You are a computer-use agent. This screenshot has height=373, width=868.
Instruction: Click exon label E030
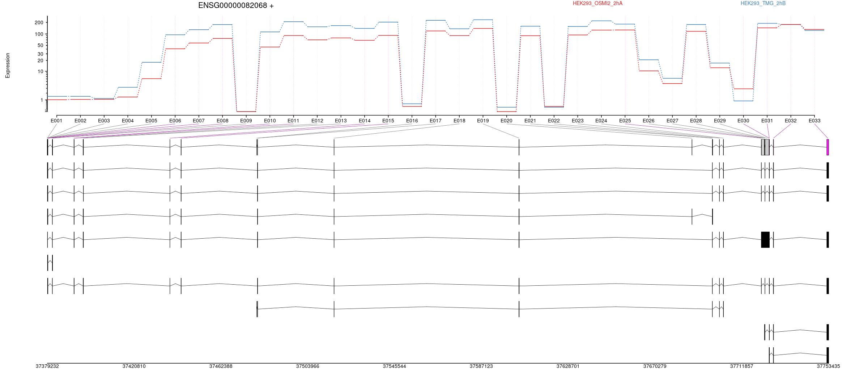pos(743,121)
